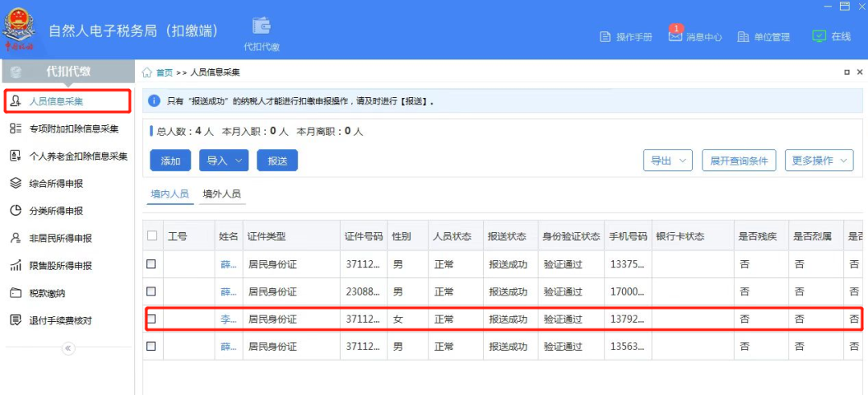Open name link in row with phone 13375...
868x395 pixels.
(228, 264)
